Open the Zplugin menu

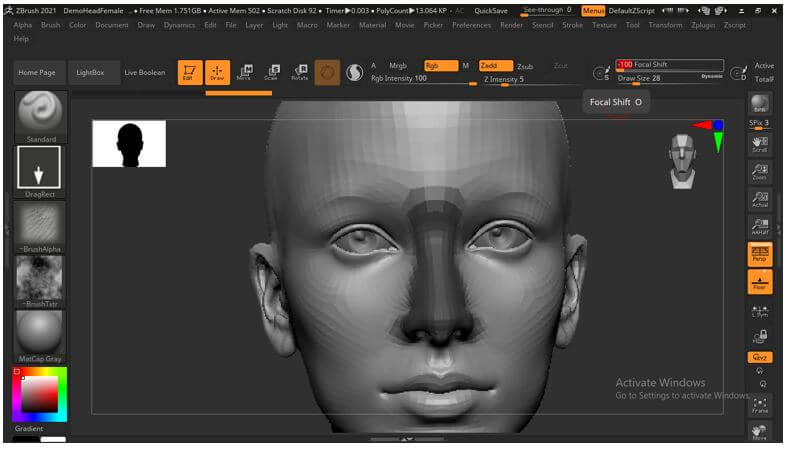tap(704, 25)
